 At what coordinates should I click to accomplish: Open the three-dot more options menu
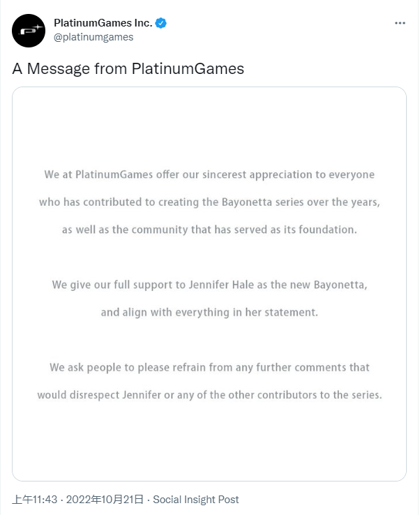tap(400, 23)
